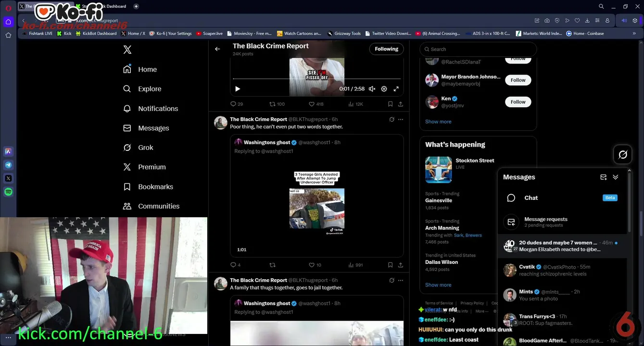Repost the post showing 100 reposts
Viewport: 644px width, 346px height.
point(277,104)
